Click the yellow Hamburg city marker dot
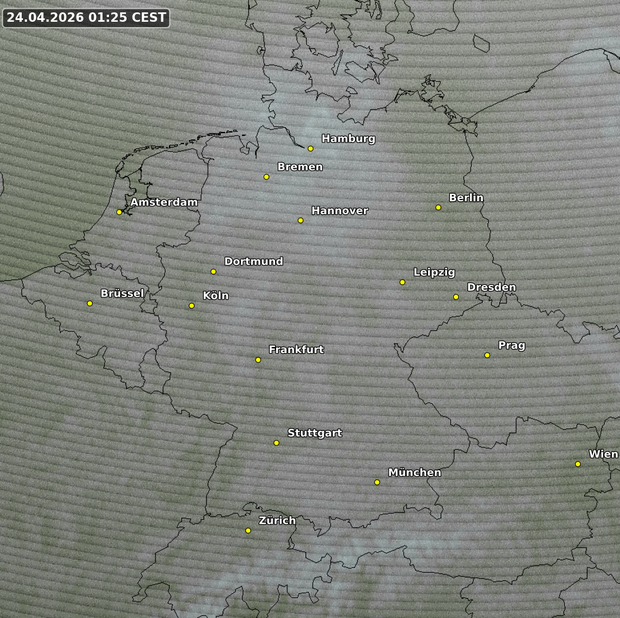The image size is (620, 618). 311,148
